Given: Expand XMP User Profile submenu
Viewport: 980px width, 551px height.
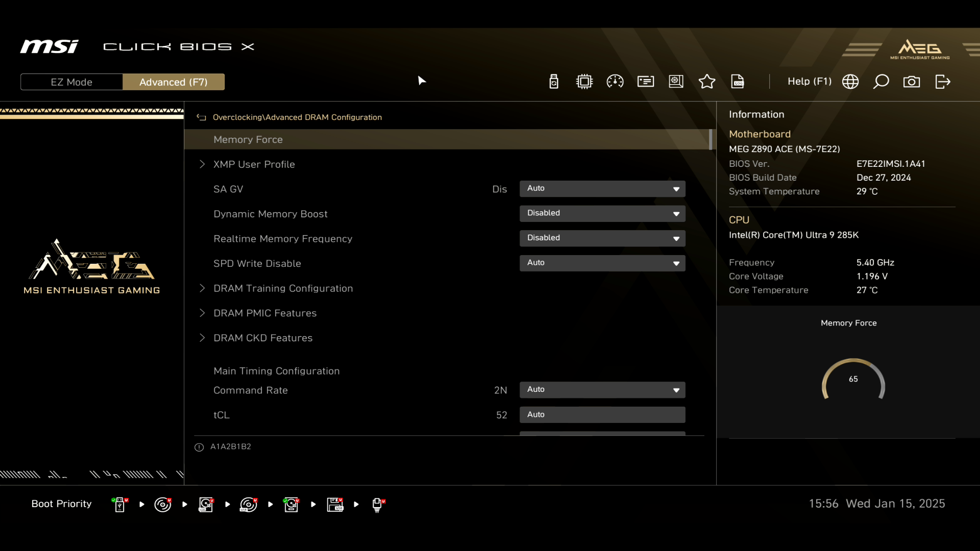Looking at the screenshot, I should click(254, 164).
